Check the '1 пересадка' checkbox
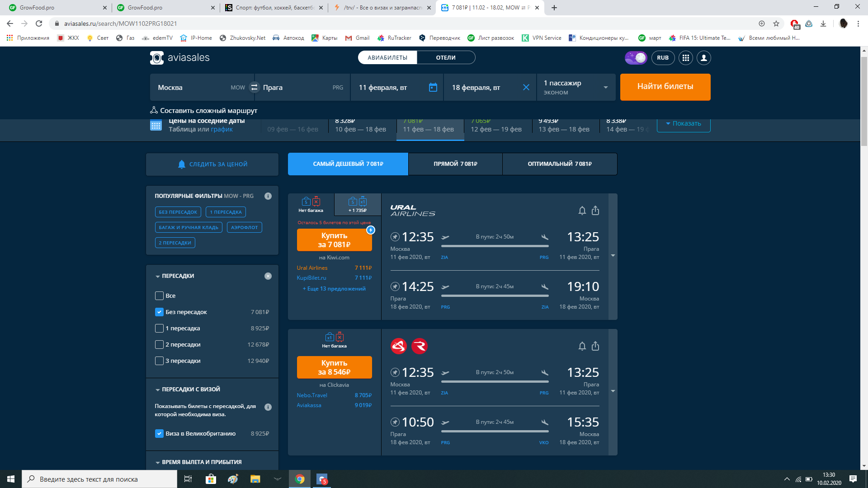868x488 pixels. pos(159,328)
